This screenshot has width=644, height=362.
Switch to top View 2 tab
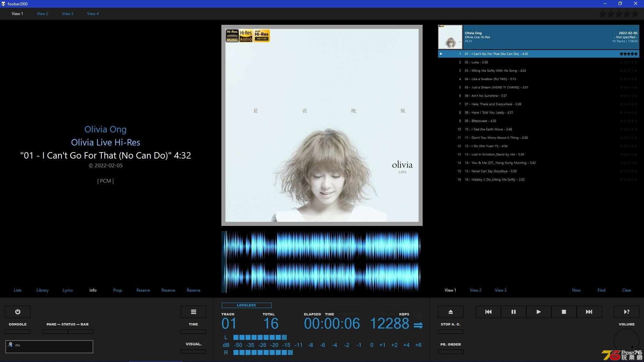click(x=43, y=14)
